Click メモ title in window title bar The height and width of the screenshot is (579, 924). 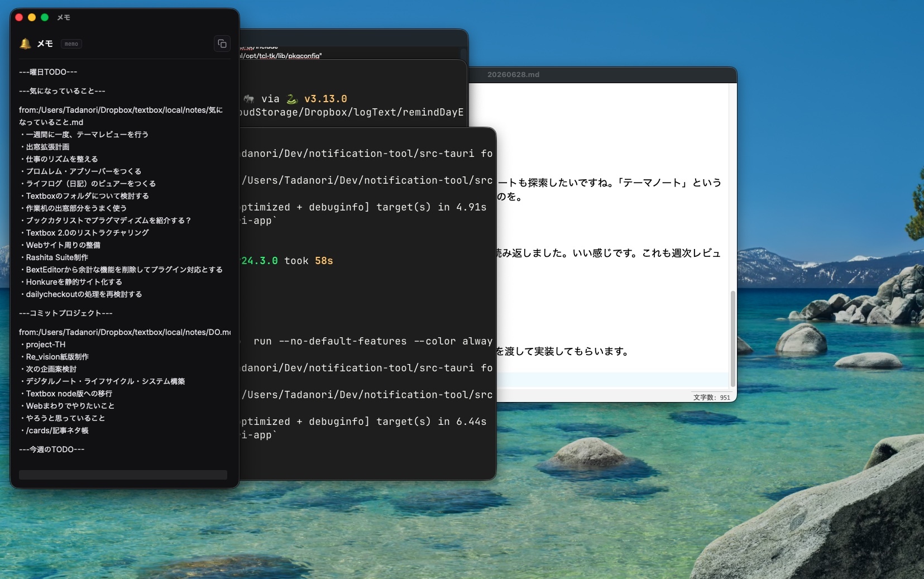(x=64, y=17)
